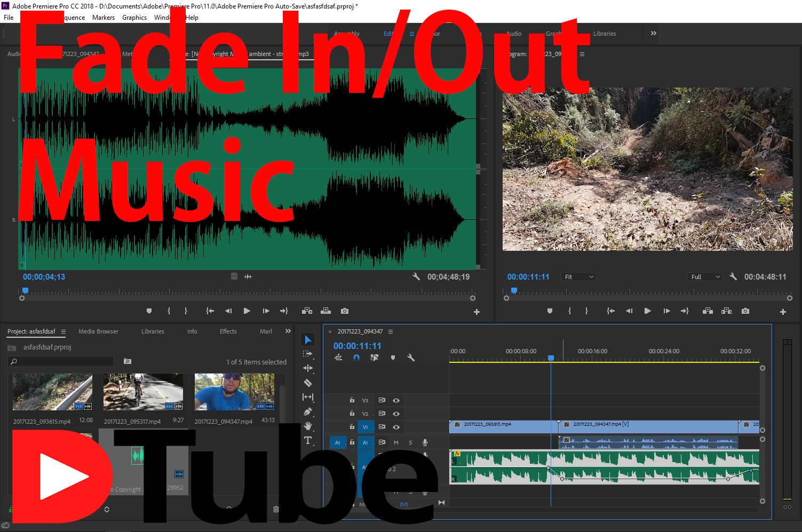Click Lift button in Program monitor
The image size is (802, 532).
click(x=708, y=311)
